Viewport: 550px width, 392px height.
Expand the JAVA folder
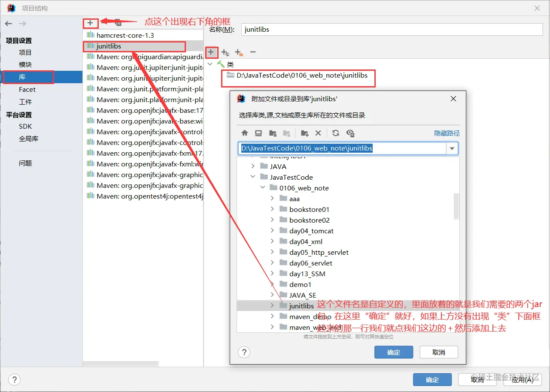(253, 166)
